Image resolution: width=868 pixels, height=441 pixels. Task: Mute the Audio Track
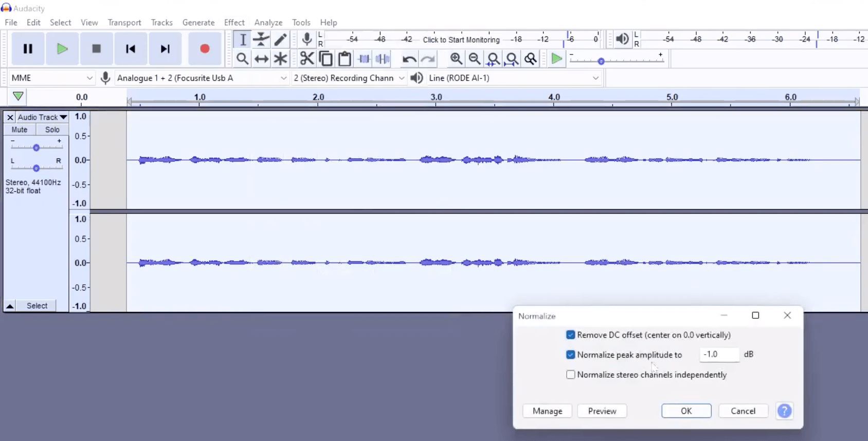20,130
